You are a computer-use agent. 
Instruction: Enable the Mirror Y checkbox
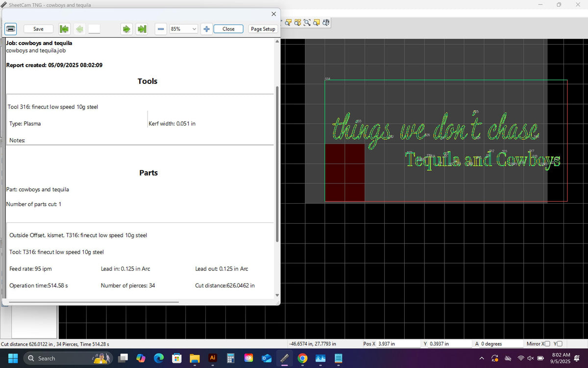[x=560, y=344]
